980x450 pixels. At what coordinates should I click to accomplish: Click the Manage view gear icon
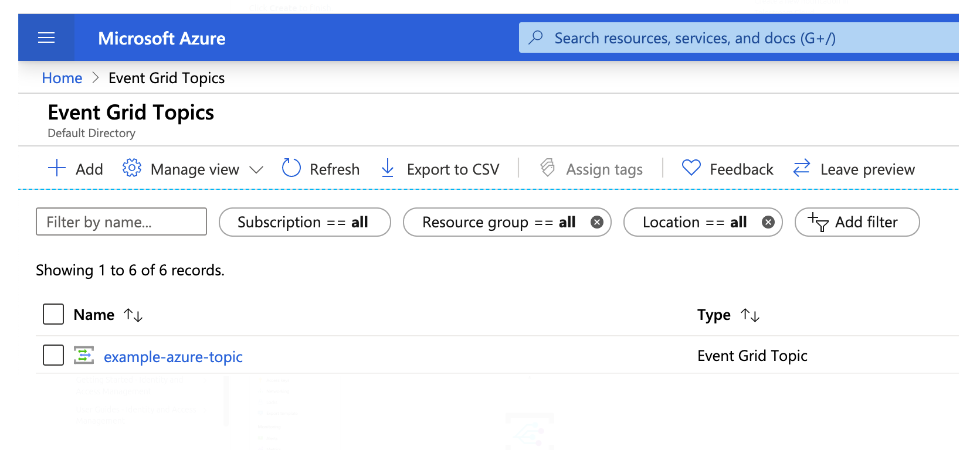click(132, 168)
